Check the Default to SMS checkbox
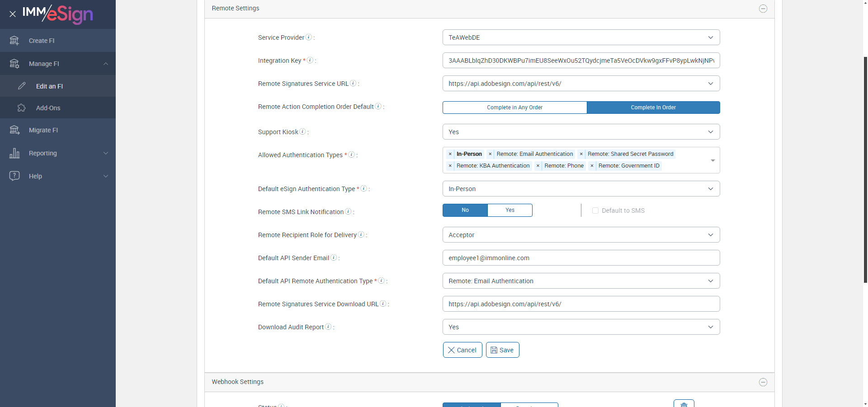 point(595,211)
